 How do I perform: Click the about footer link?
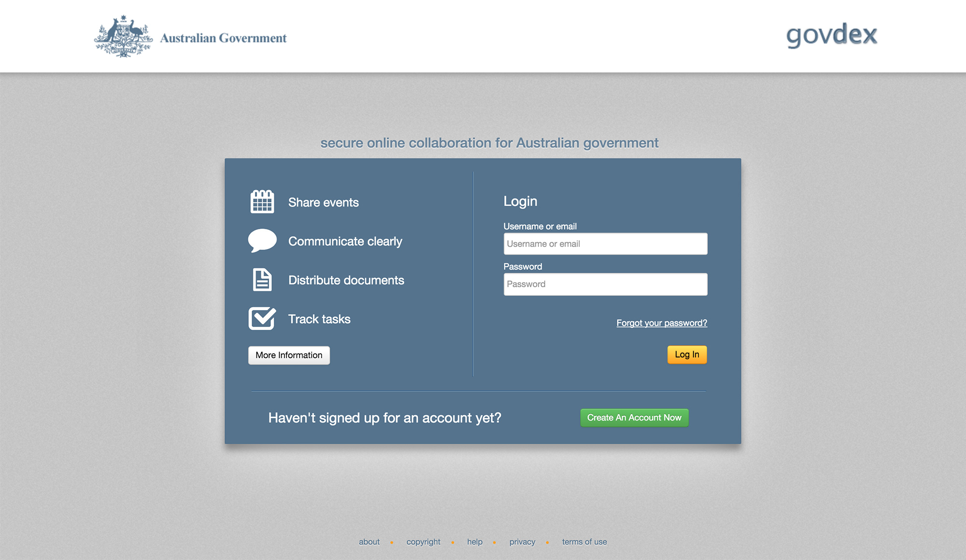[369, 541]
